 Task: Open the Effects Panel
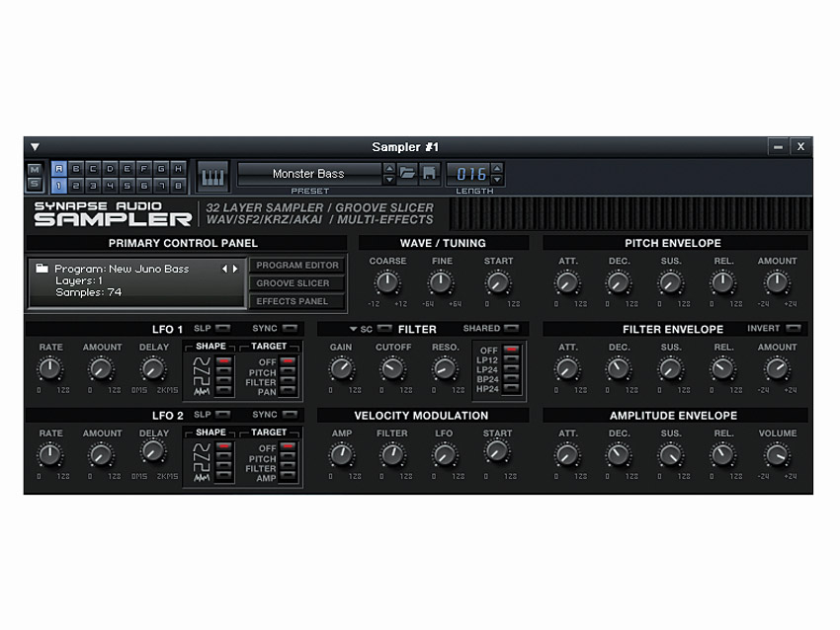[x=296, y=301]
